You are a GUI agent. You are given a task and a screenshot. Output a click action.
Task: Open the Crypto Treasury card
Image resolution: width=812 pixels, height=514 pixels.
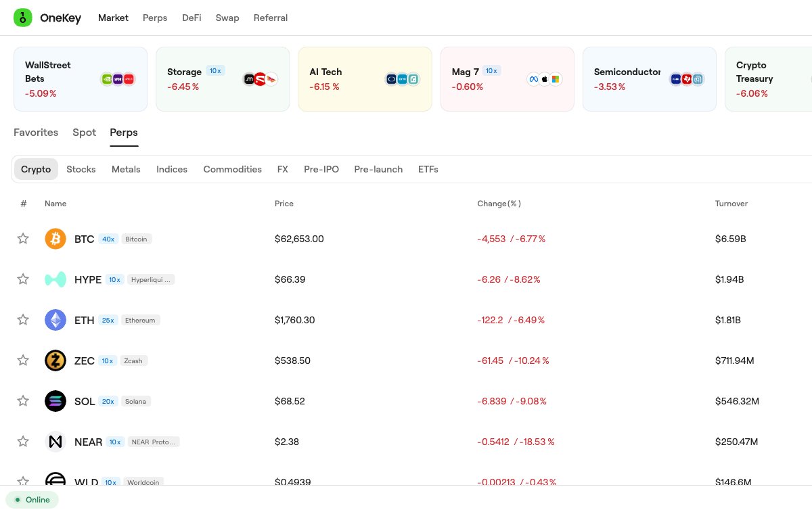[768, 79]
